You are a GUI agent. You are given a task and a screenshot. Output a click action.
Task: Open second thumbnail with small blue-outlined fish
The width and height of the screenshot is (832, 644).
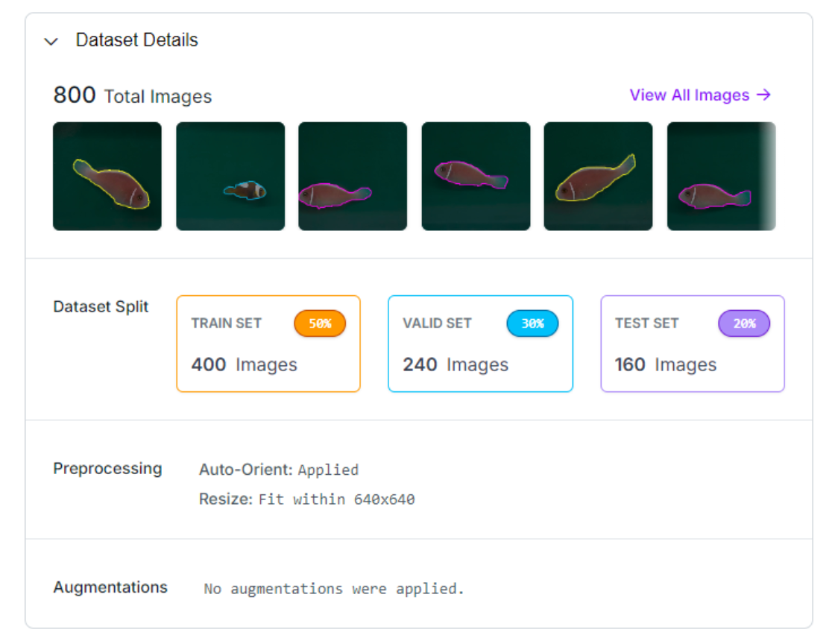tap(230, 177)
